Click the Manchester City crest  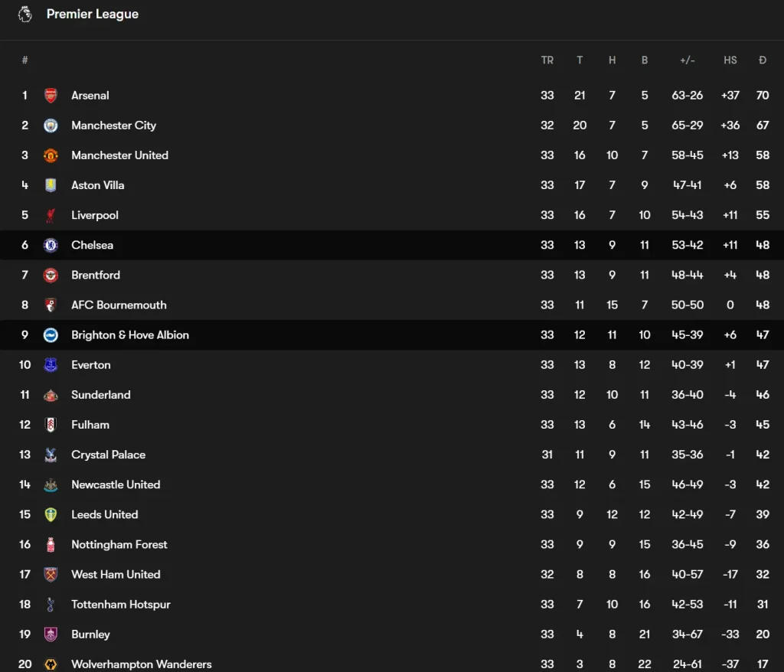pyautogui.click(x=51, y=125)
